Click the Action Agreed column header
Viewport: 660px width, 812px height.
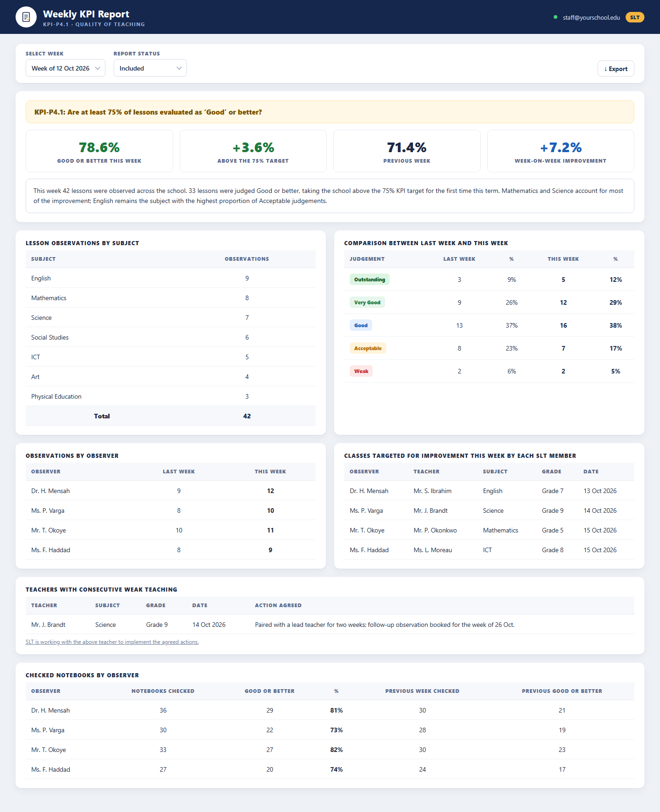pyautogui.click(x=278, y=605)
